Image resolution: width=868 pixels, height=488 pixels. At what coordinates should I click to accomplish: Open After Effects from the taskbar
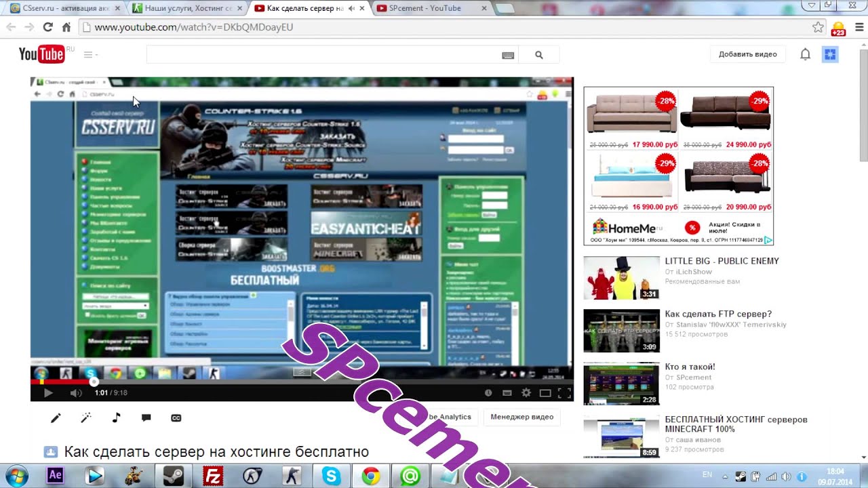pos(55,476)
